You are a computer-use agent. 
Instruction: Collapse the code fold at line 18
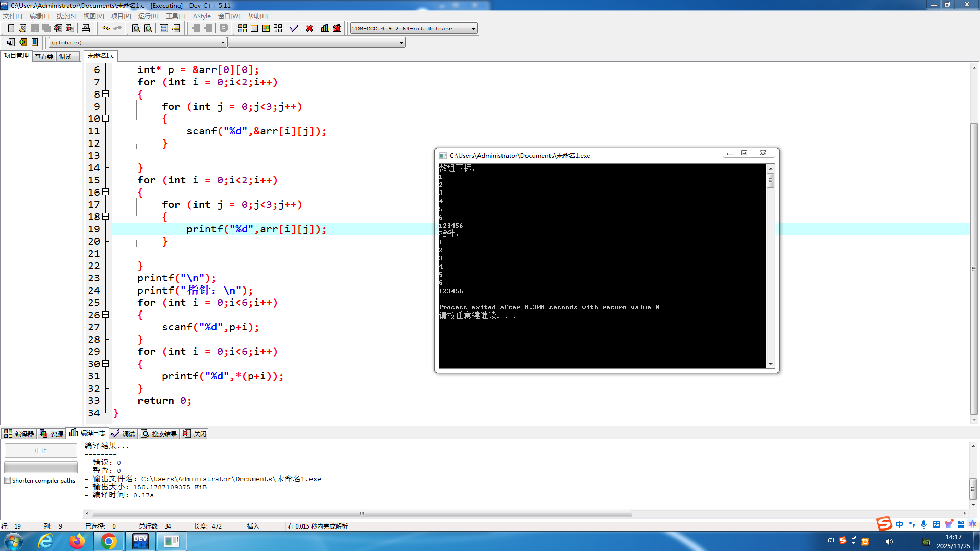pos(106,217)
